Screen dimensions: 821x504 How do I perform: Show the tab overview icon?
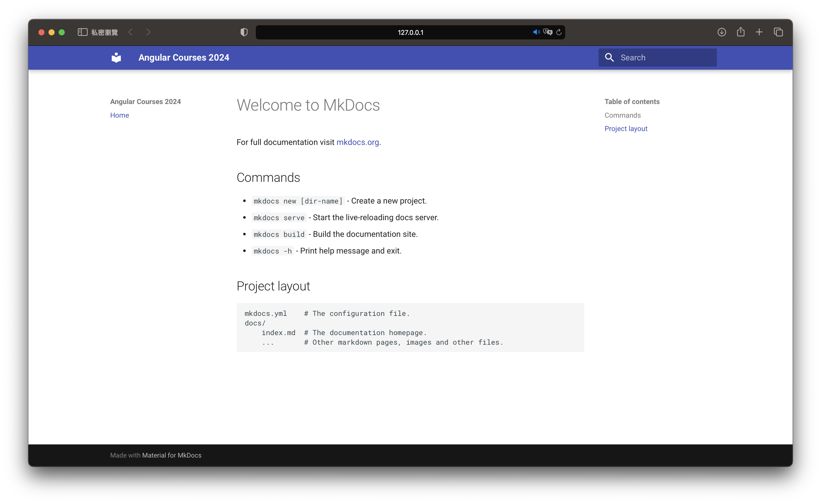778,32
